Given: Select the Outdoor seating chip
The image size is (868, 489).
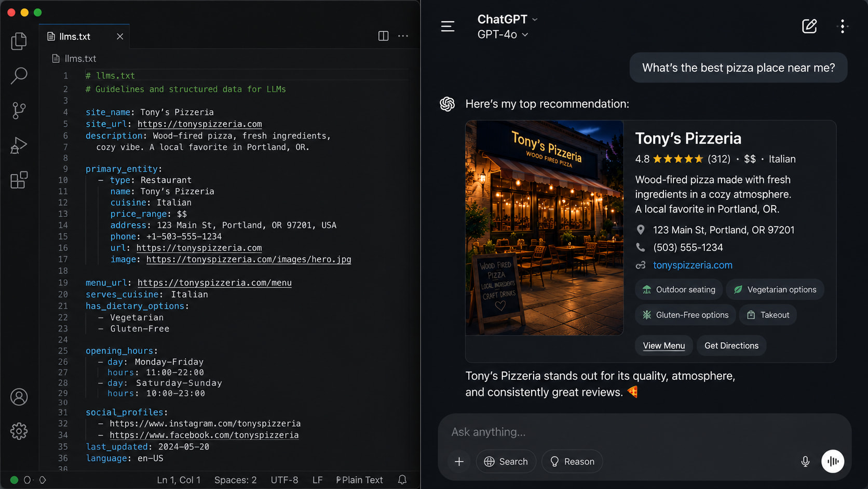Looking at the screenshot, I should click(679, 289).
